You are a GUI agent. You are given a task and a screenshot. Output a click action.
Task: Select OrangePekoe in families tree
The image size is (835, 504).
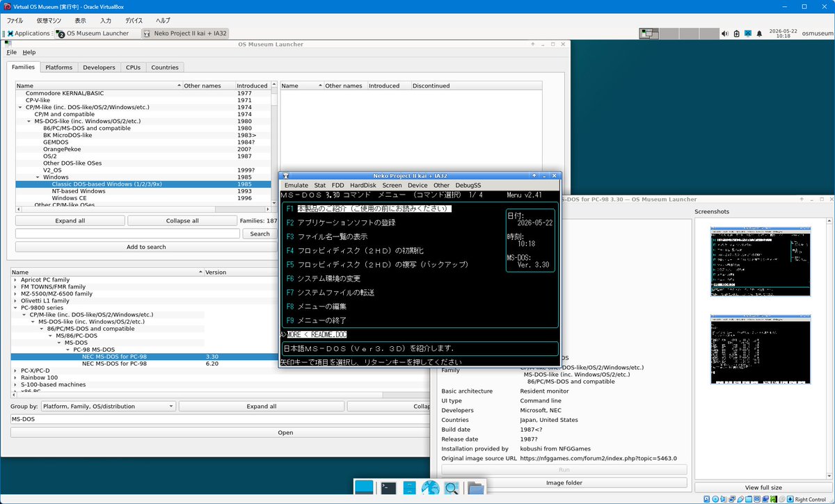[x=63, y=149]
